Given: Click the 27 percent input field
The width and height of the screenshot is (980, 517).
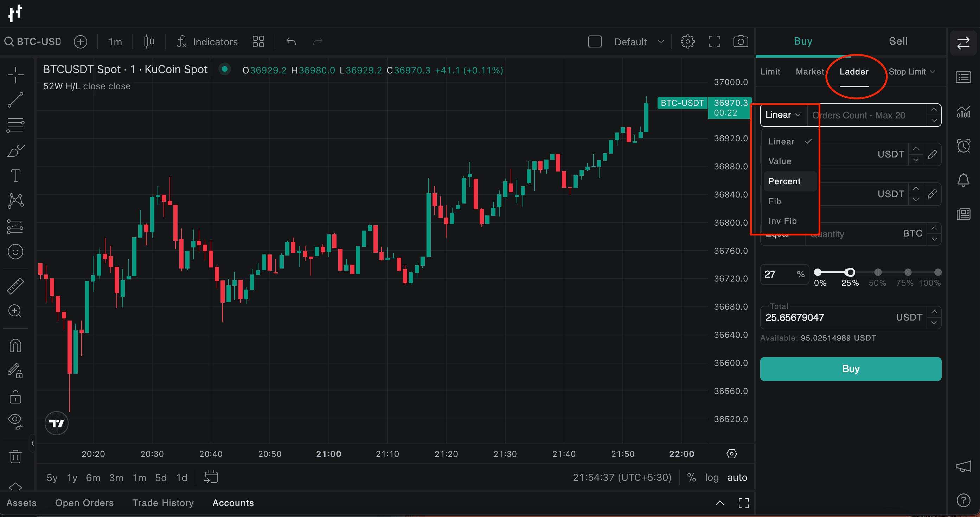Looking at the screenshot, I should click(784, 274).
